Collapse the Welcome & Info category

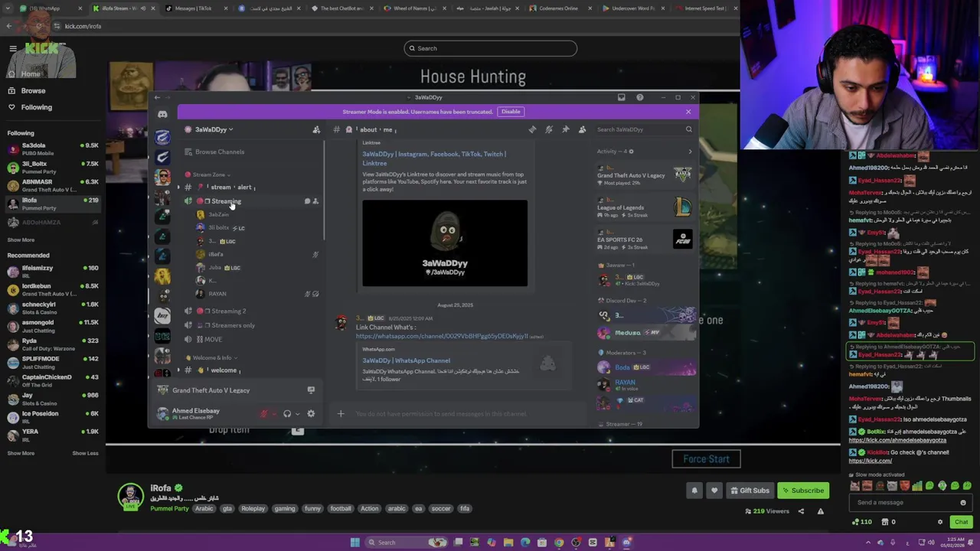(x=213, y=357)
